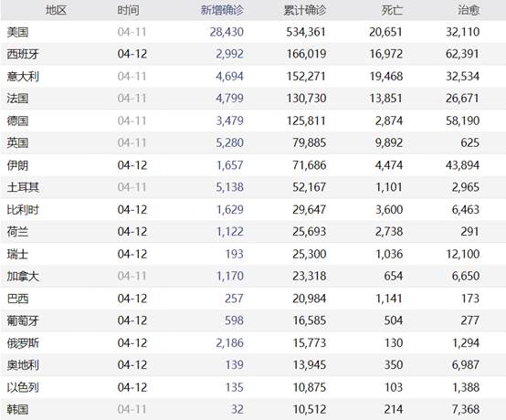Select the 加拿大 region name
Image resolution: width=506 pixels, height=420 pixels.
(x=23, y=276)
